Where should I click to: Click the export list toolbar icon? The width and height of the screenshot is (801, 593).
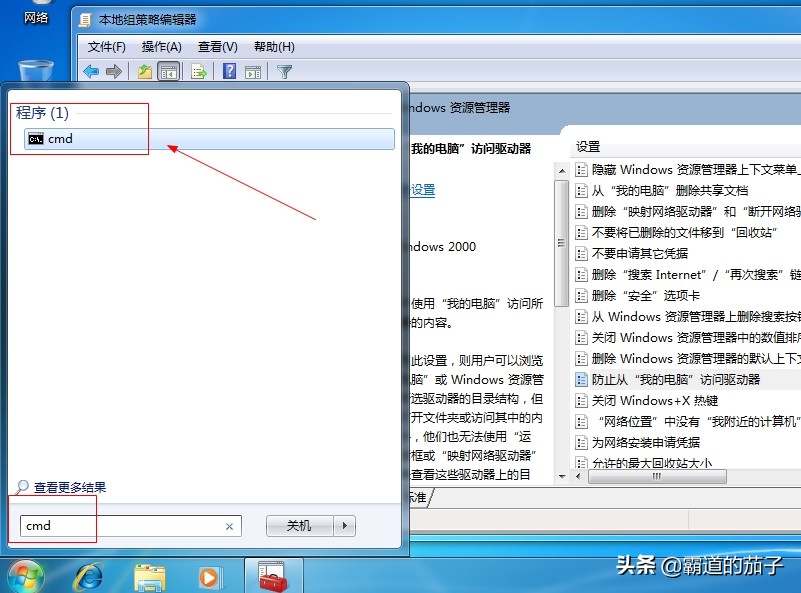click(197, 71)
